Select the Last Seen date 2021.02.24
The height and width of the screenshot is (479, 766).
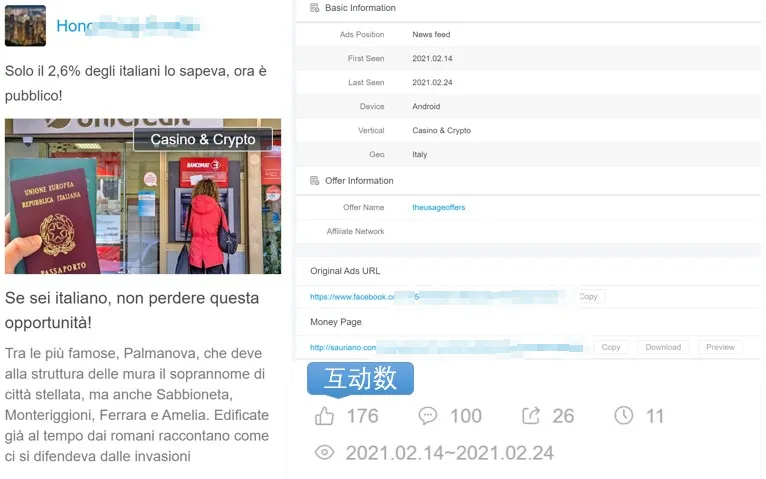click(432, 82)
